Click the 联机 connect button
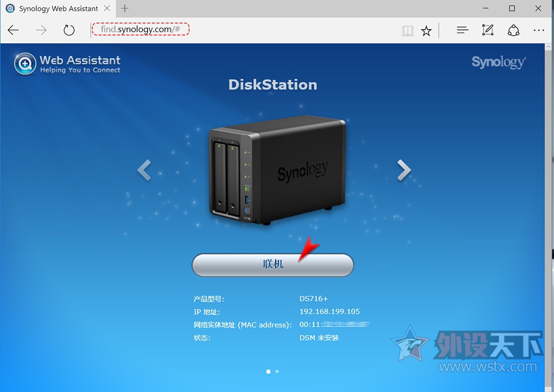The height and width of the screenshot is (392, 554). click(273, 265)
